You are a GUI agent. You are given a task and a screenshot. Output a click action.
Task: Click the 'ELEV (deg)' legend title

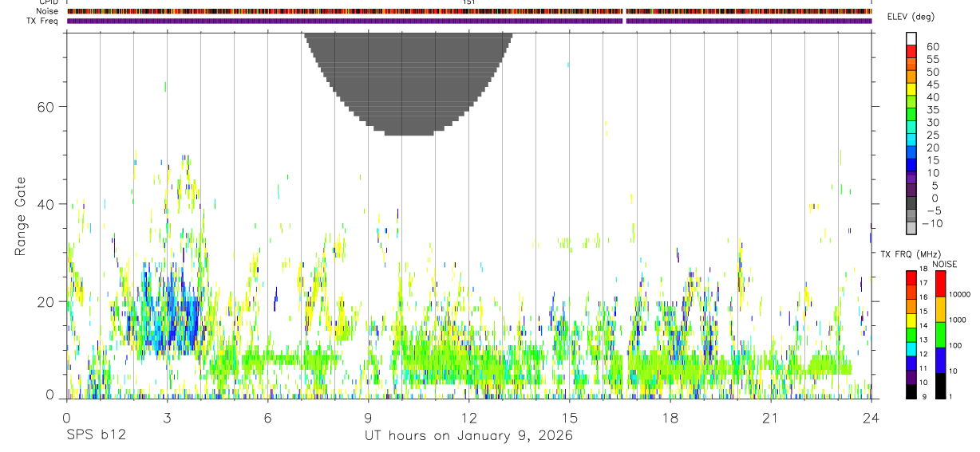pyautogui.click(x=911, y=17)
